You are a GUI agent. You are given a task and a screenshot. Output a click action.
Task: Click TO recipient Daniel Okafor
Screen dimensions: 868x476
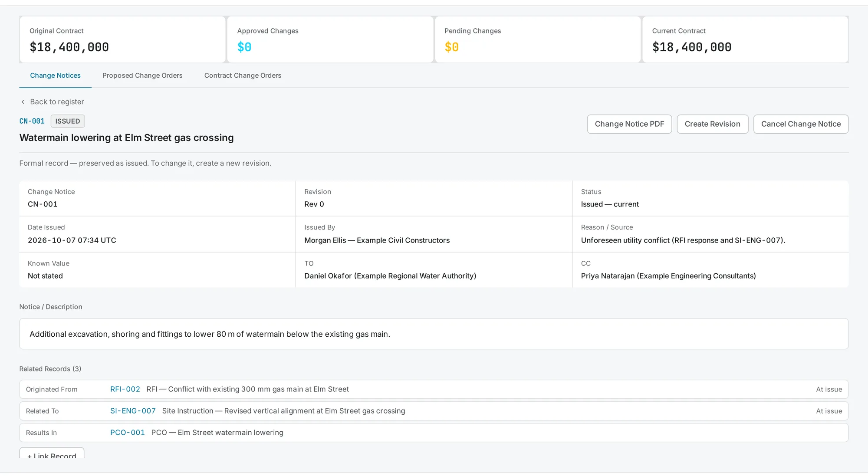click(x=390, y=276)
